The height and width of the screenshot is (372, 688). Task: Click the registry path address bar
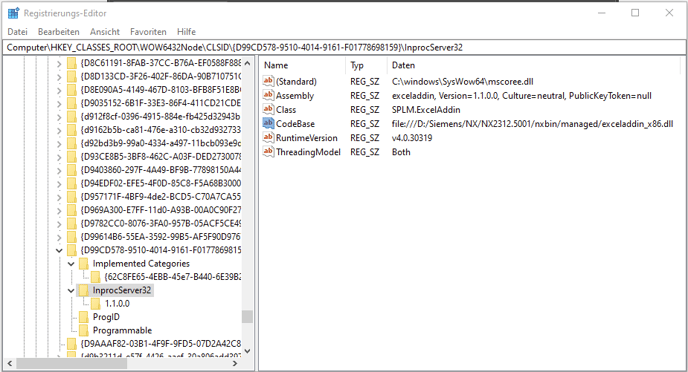point(344,47)
